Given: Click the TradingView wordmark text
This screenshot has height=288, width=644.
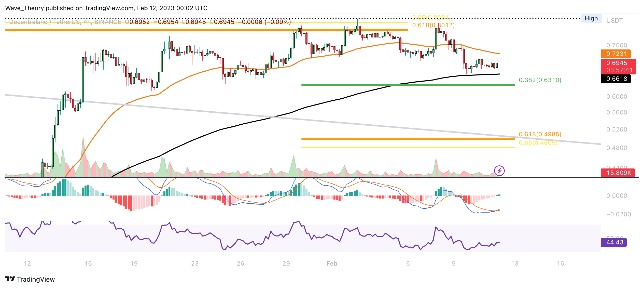Looking at the screenshot, I should 36,279.
